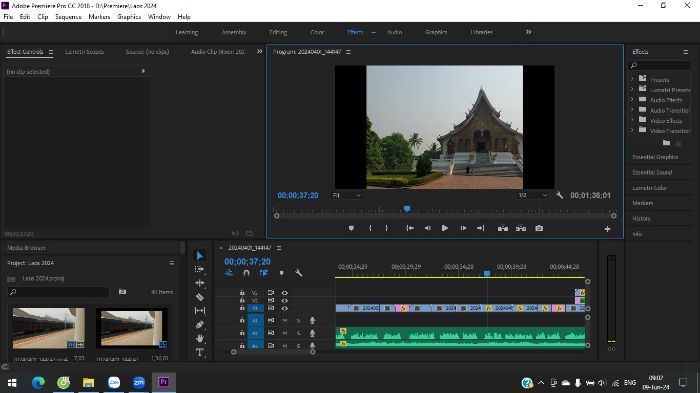
Task: Click the Program Monitor playhead marker
Action: click(407, 209)
